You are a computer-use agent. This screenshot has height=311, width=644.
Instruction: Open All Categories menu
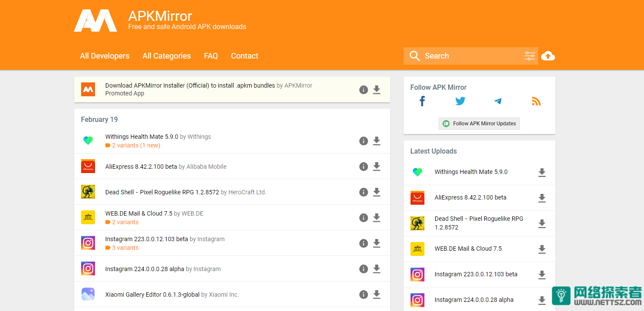click(167, 56)
